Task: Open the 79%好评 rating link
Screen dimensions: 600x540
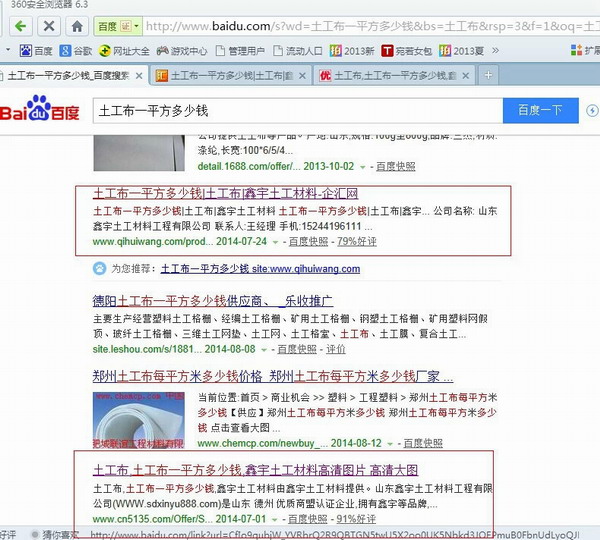Action: [x=357, y=241]
